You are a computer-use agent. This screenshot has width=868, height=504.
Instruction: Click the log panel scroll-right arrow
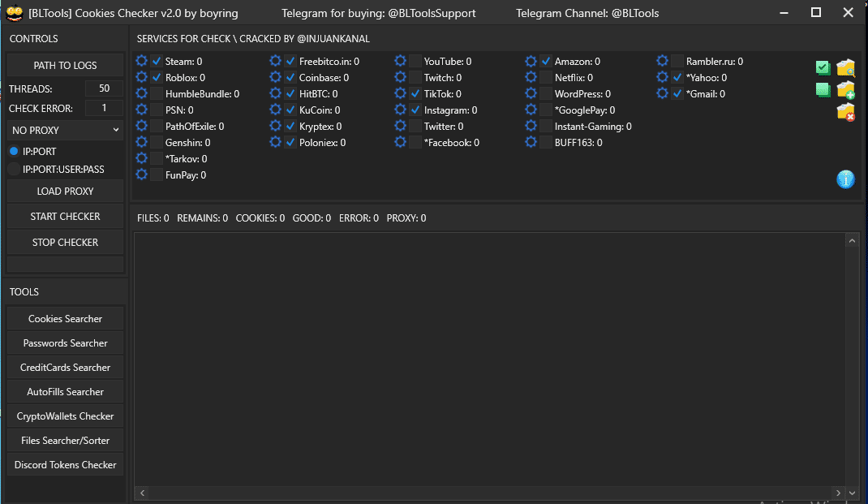pos(838,493)
